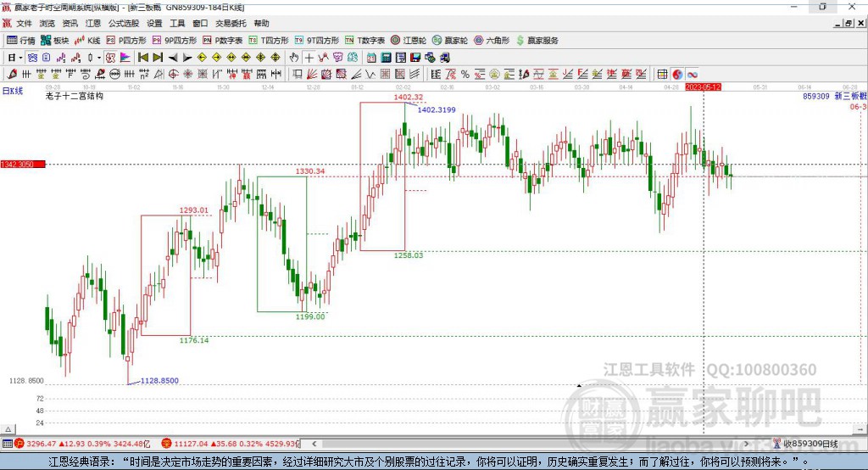Open the 浏览 menu
The height and width of the screenshot is (470, 868).
47,23
